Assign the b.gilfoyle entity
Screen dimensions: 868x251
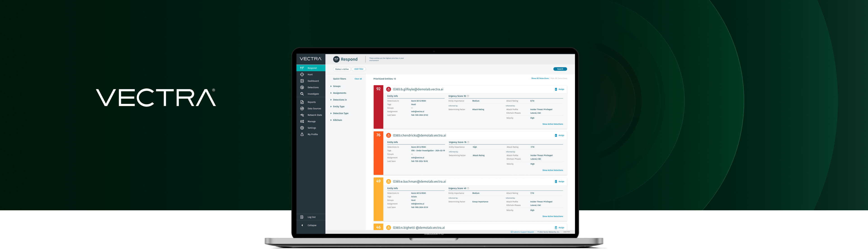click(x=559, y=89)
